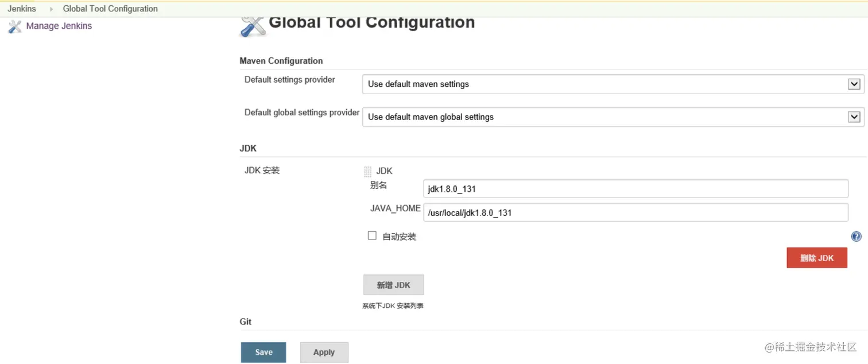Open Jenkins breadcrumb link
868x364 pixels.
point(22,9)
